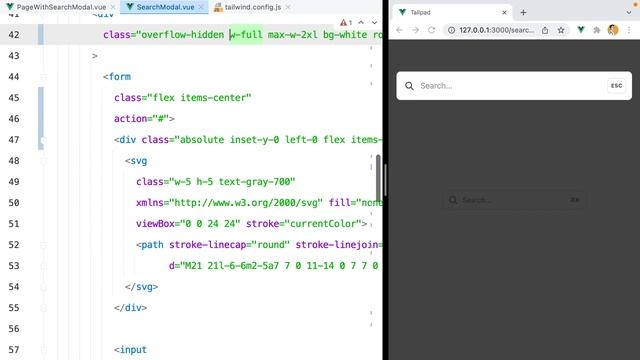Screen dimensions: 640x360
Task: Open the browser extensions puzzle icon
Action: click(597, 30)
